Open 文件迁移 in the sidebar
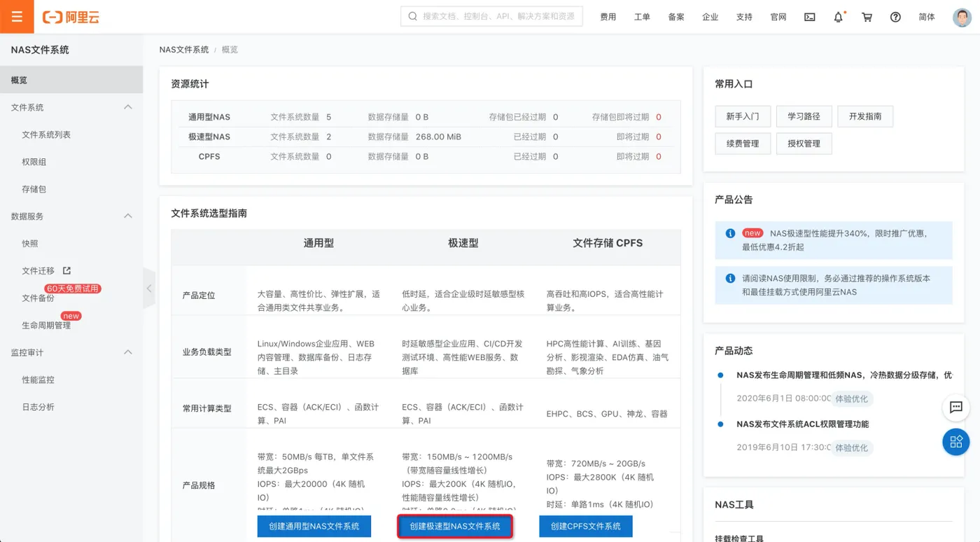 coord(38,271)
